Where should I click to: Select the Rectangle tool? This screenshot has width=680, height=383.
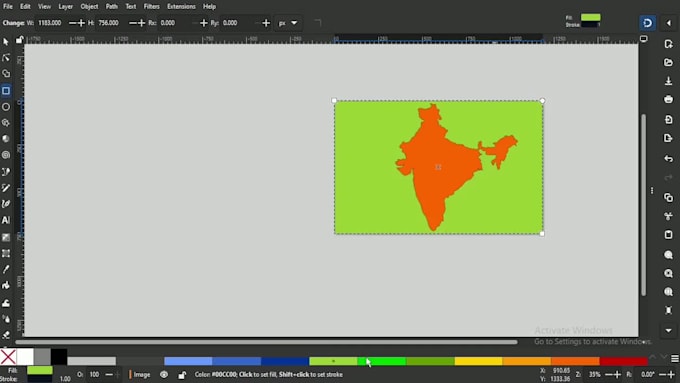(x=6, y=91)
